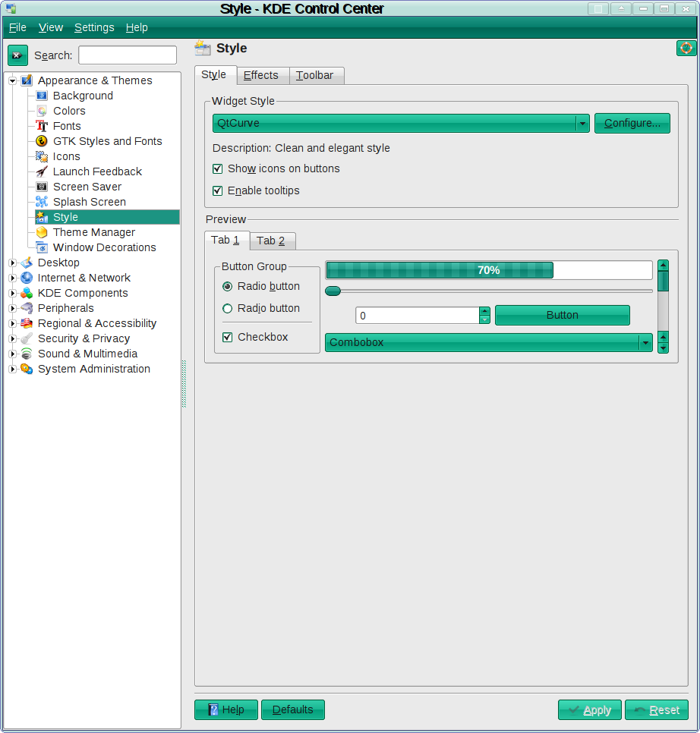This screenshot has height=733, width=700.
Task: Increase the preview spinbox value
Action: [x=484, y=311]
